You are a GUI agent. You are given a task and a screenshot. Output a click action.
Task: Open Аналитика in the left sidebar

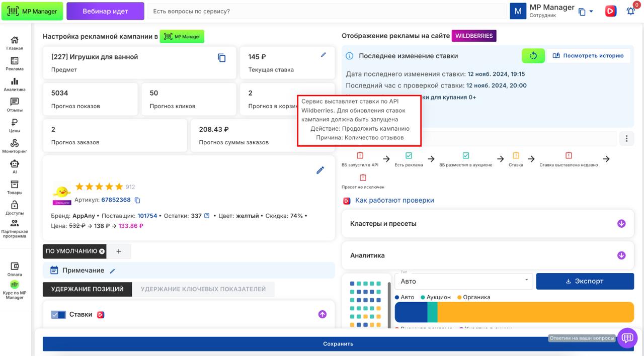[15, 84]
